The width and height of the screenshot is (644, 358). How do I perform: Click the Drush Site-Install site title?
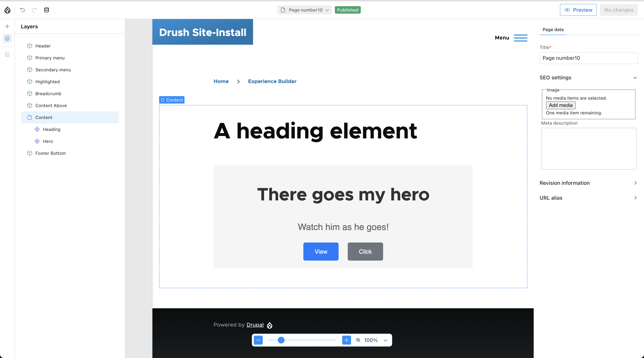click(203, 32)
